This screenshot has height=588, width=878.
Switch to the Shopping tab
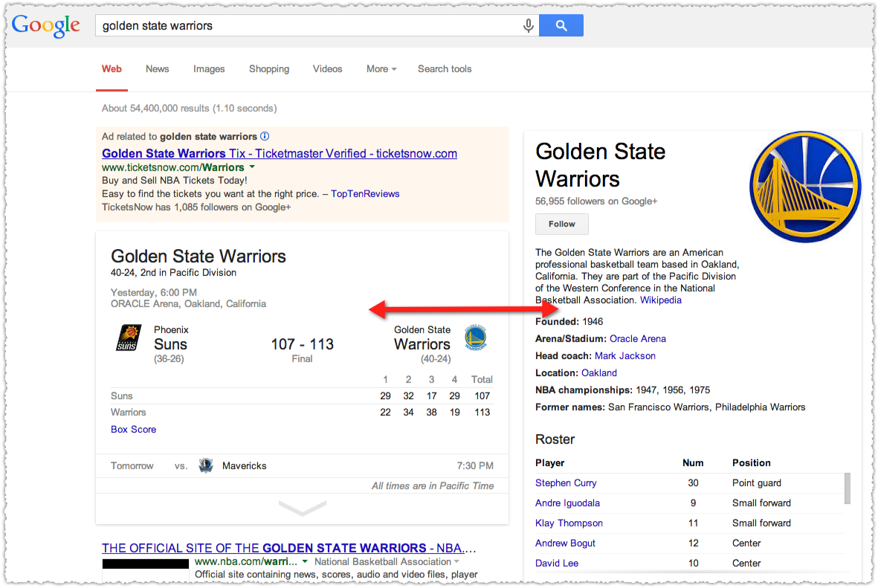tap(269, 69)
